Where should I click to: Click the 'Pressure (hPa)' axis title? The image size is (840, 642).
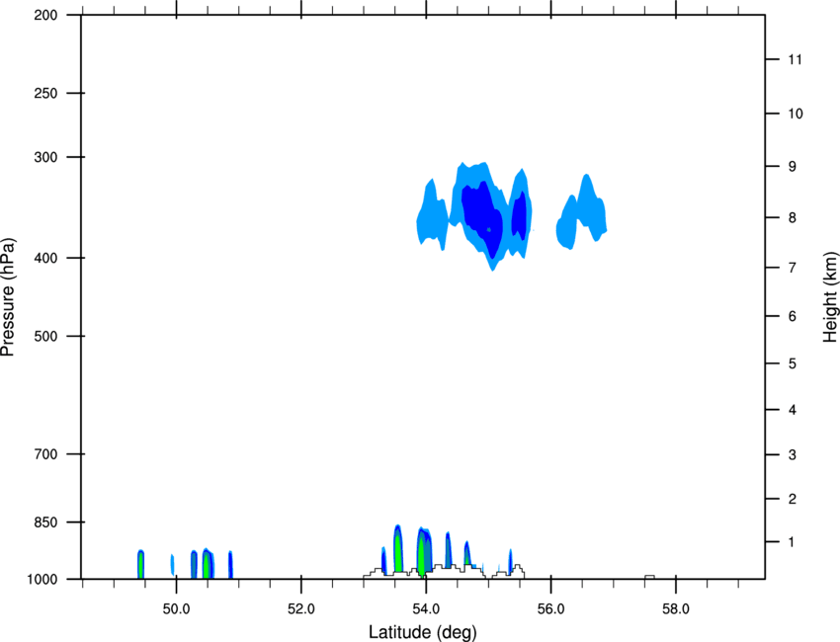click(x=8, y=297)
